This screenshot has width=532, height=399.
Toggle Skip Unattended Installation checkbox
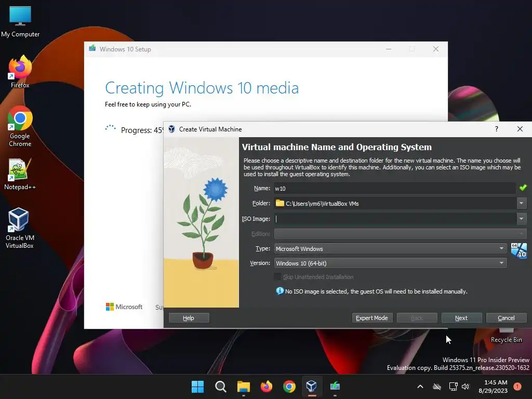[277, 276]
